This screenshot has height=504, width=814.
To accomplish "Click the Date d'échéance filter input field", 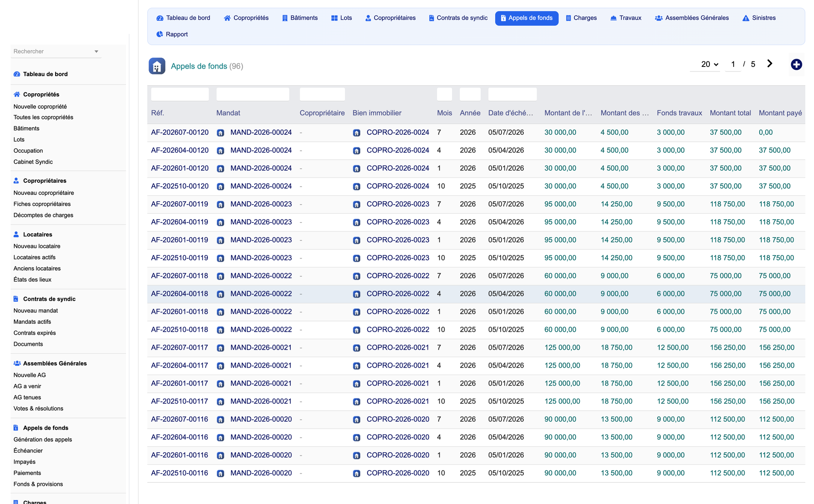I will (512, 94).
